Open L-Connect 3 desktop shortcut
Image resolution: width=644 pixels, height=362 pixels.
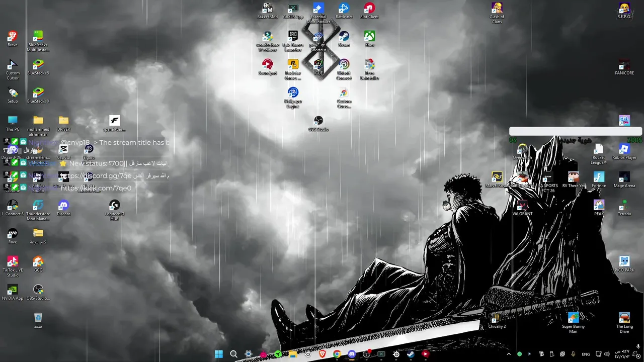coord(13,208)
